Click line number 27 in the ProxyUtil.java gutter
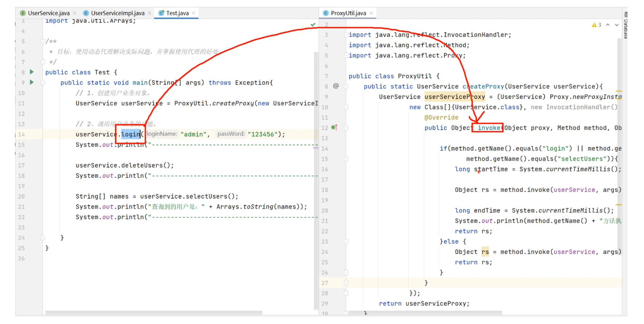Viewport: 644px width, 324px height. click(x=325, y=283)
